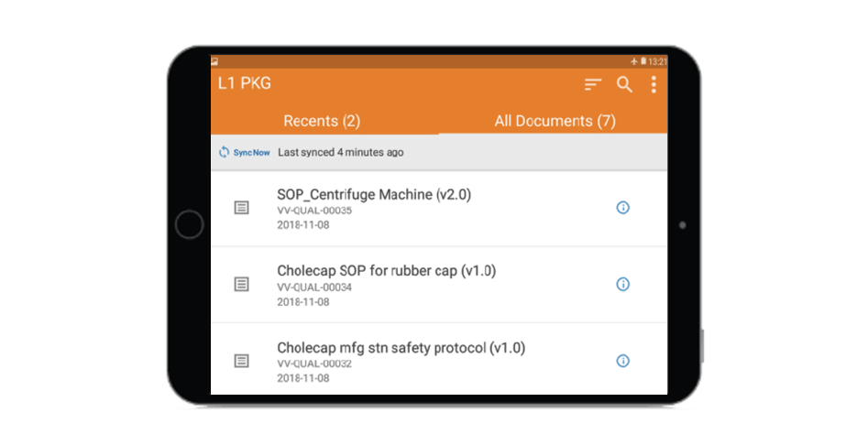This screenshot has width=868, height=445.
Task: Tap document icon beside Cholecap mfg stn safety
Action: pyautogui.click(x=241, y=361)
